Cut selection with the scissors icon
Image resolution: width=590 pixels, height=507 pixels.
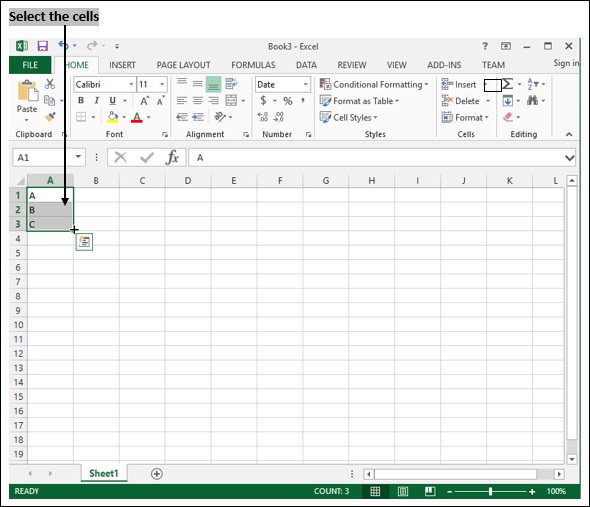click(x=50, y=84)
